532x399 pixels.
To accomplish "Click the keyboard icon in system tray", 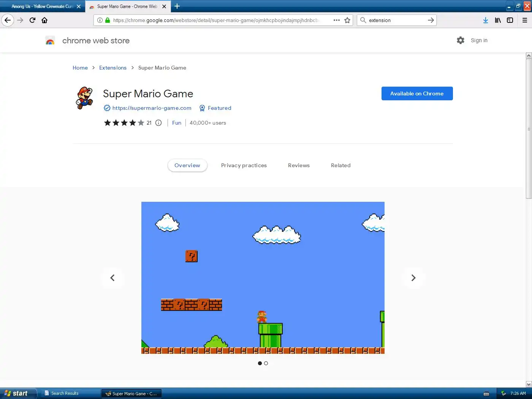I will tap(486, 393).
